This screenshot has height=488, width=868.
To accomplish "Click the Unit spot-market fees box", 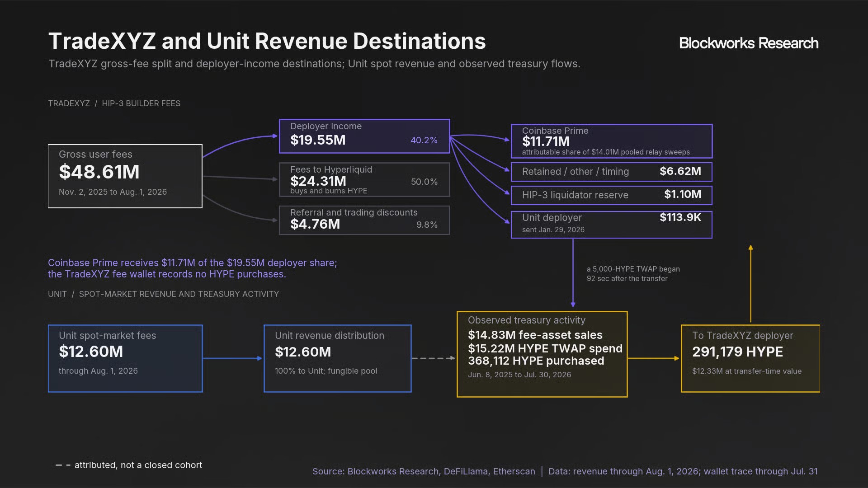I will 125,358.
